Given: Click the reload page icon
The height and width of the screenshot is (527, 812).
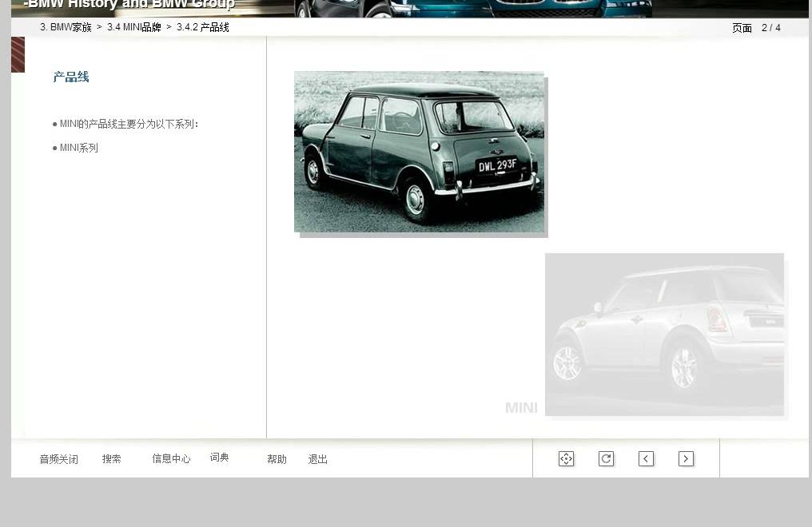Looking at the screenshot, I should point(606,459).
